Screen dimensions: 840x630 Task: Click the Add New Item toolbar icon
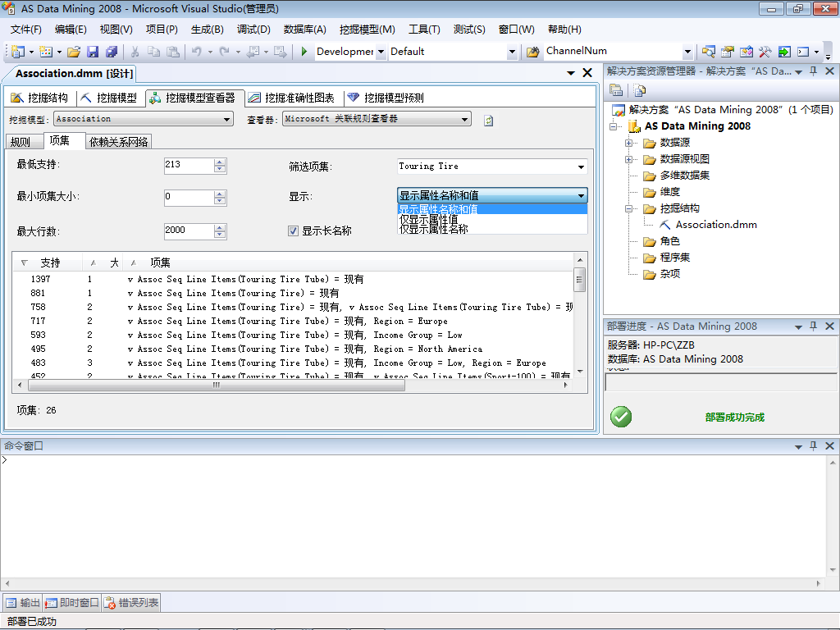click(x=46, y=52)
